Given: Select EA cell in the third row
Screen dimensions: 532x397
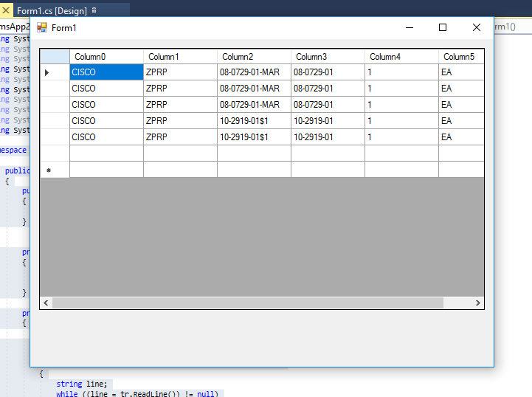Looking at the screenshot, I should (x=461, y=105).
